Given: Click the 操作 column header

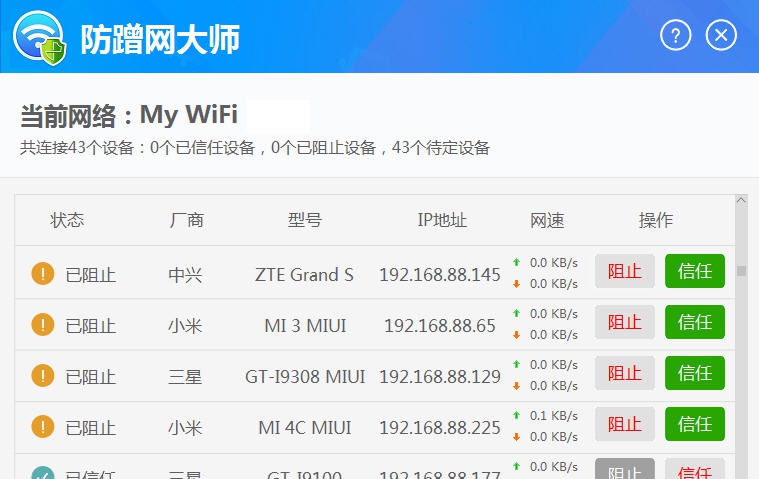Looking at the screenshot, I should [x=655, y=220].
